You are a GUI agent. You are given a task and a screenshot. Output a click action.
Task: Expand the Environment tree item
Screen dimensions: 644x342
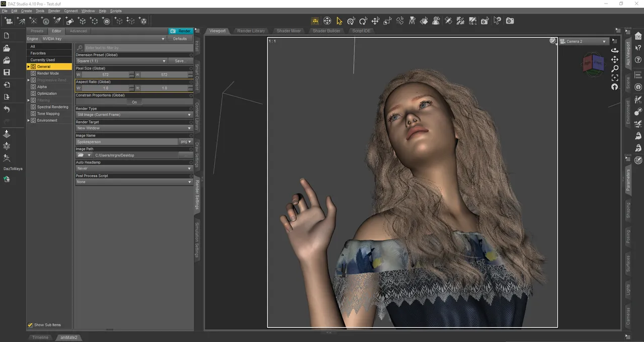(29, 121)
